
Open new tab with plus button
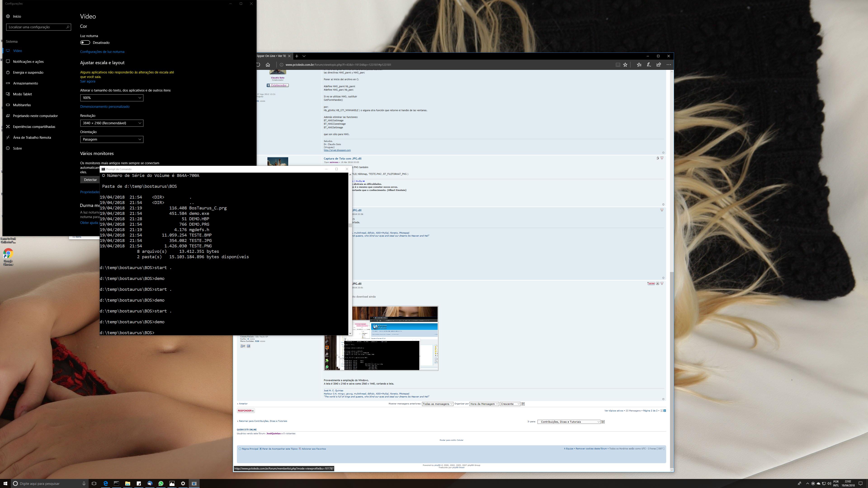[297, 56]
